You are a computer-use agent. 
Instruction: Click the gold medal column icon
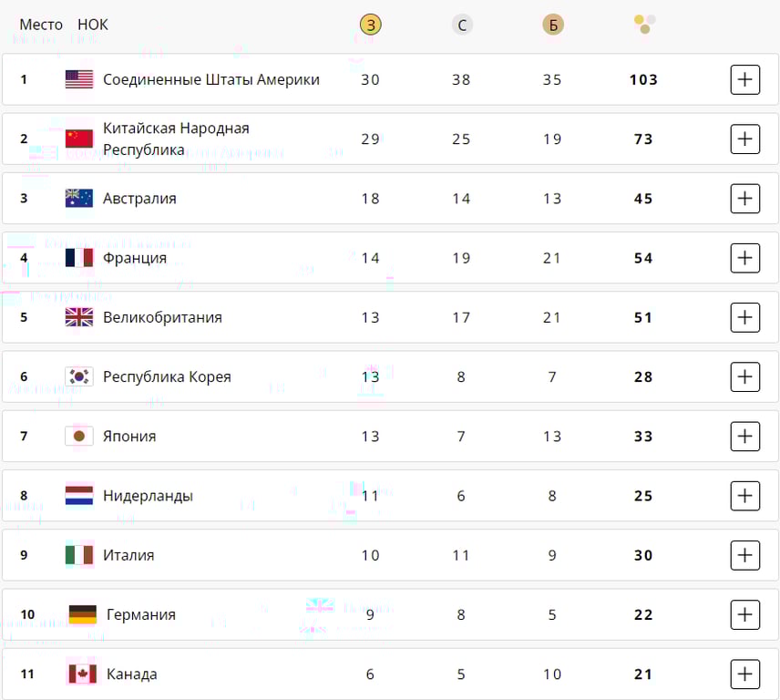coord(370,25)
